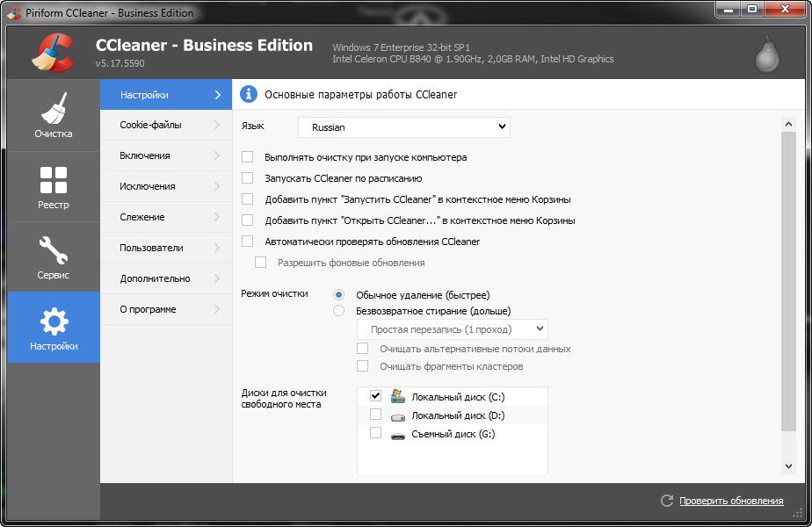Click the blue info icon in header

249,94
